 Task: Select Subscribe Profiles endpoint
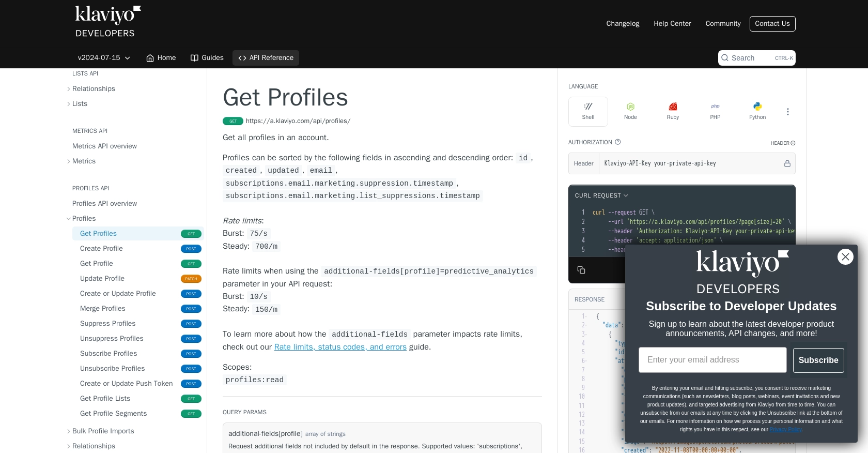coord(138,354)
